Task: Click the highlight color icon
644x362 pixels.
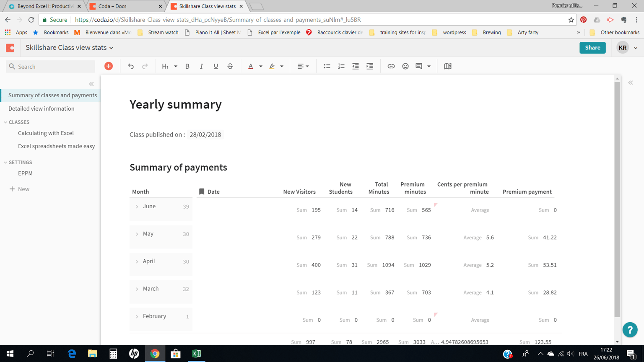Action: (272, 66)
